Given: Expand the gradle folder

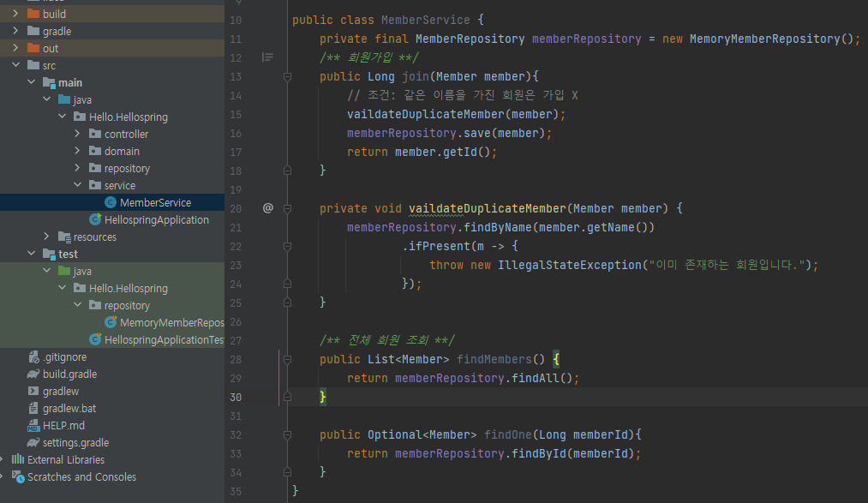Looking at the screenshot, I should pos(15,31).
